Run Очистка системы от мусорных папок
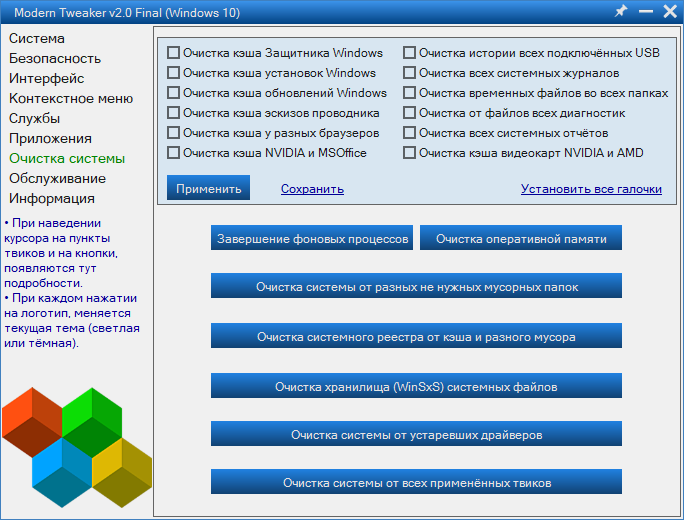This screenshot has height=520, width=684. [x=417, y=286]
